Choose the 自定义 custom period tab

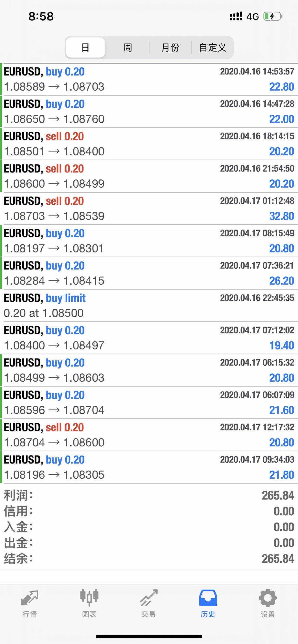212,47
